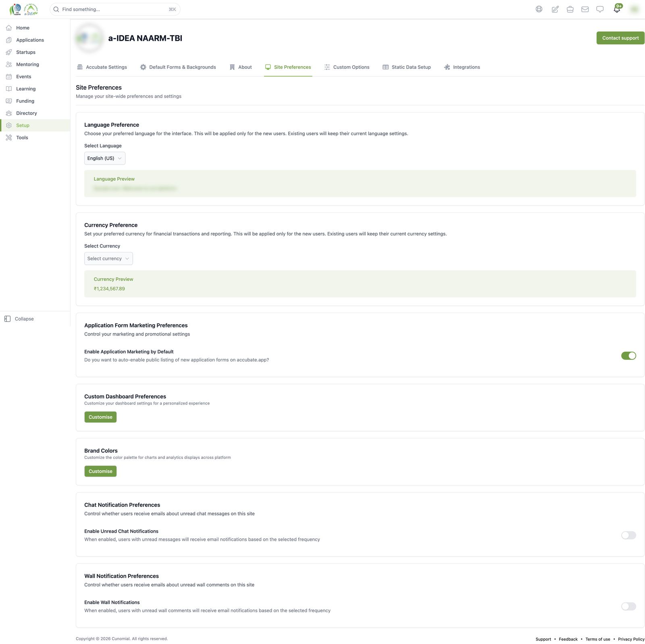Open notifications bell icon
Screen dimensions: 645x644
617,9
